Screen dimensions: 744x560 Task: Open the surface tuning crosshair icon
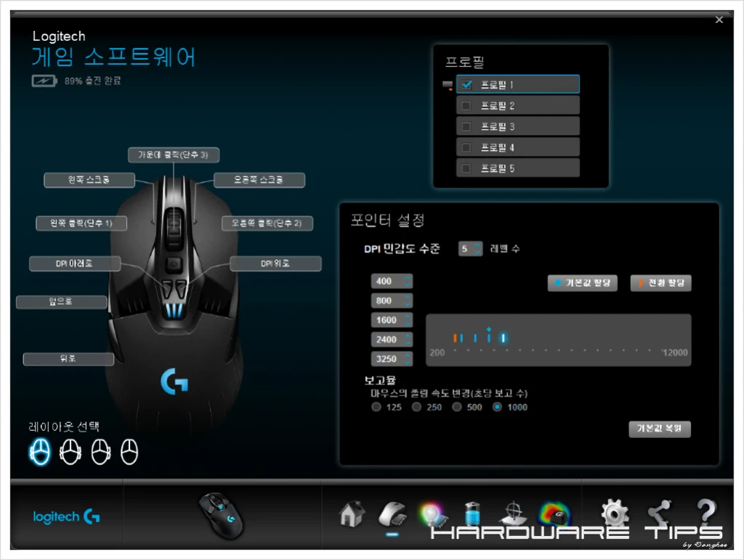click(513, 514)
